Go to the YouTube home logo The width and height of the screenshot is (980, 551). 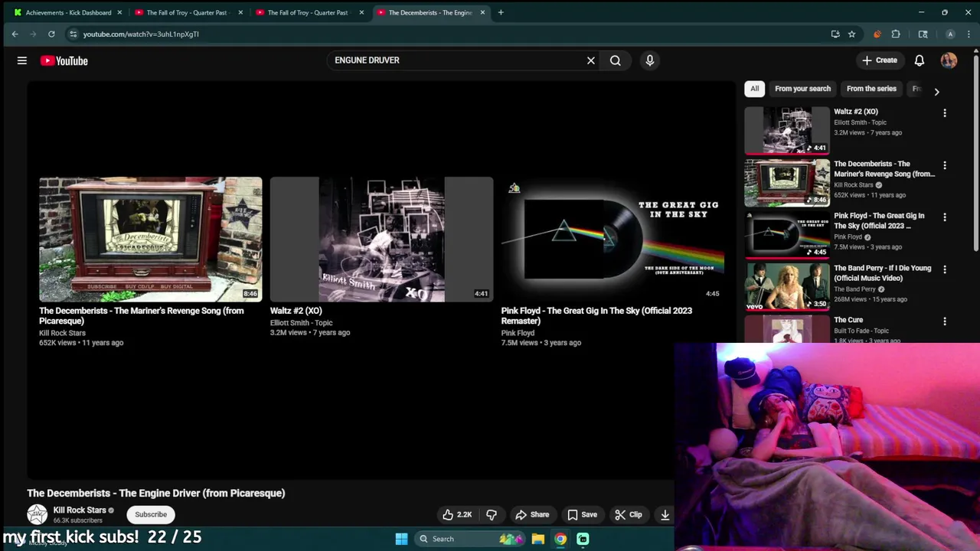[64, 60]
